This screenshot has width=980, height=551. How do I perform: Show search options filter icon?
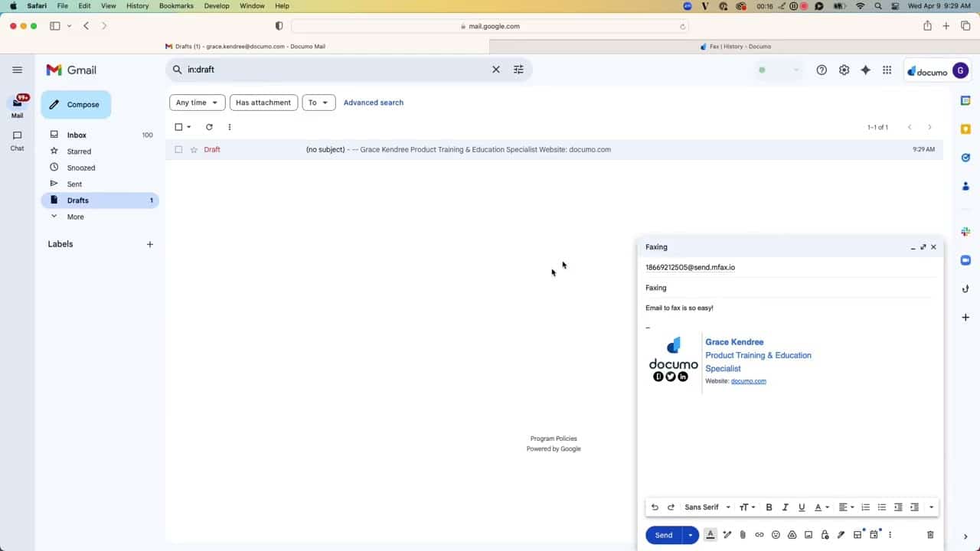[x=518, y=70]
